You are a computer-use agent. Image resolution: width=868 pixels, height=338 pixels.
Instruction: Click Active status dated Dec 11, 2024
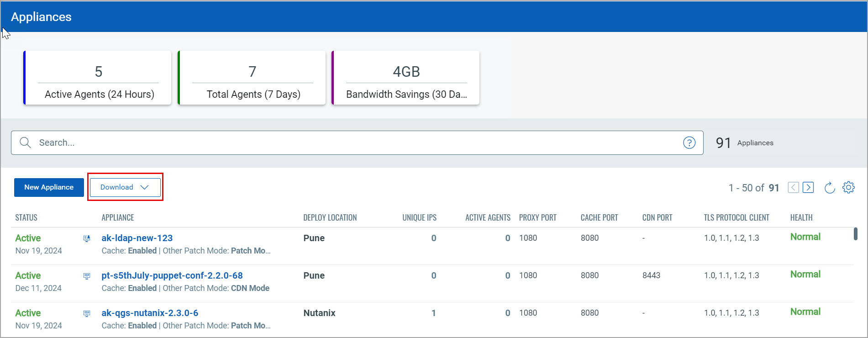[x=28, y=275]
